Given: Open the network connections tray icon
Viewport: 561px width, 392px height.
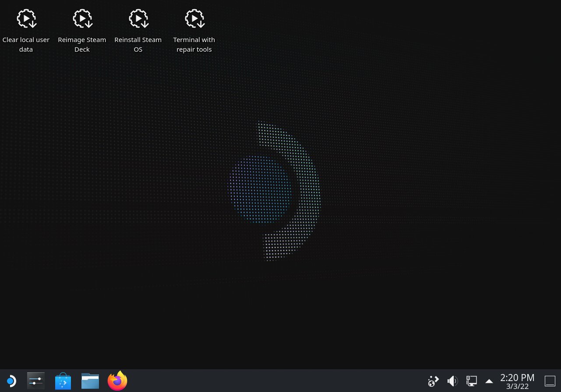Looking at the screenshot, I should point(471,381).
